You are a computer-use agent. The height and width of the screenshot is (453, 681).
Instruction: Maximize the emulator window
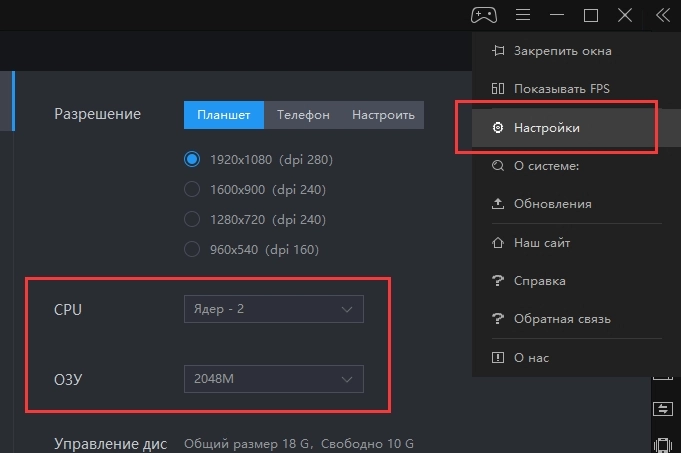[x=591, y=16]
